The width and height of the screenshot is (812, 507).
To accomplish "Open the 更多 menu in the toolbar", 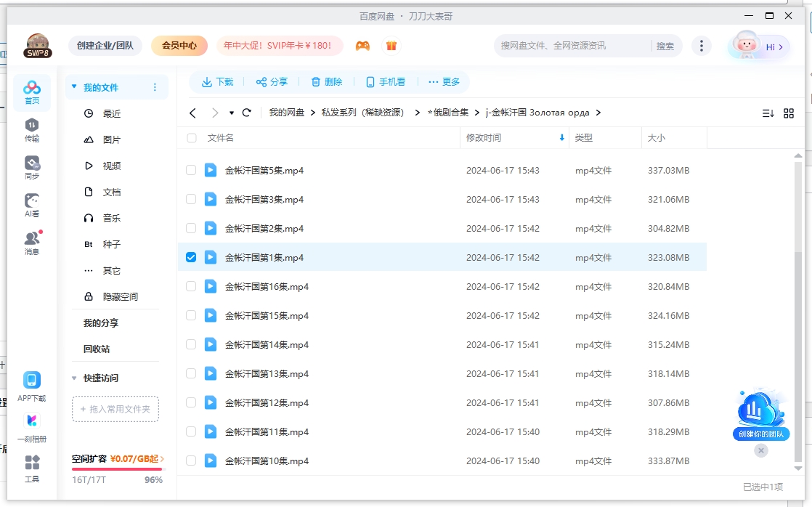I will coord(444,82).
